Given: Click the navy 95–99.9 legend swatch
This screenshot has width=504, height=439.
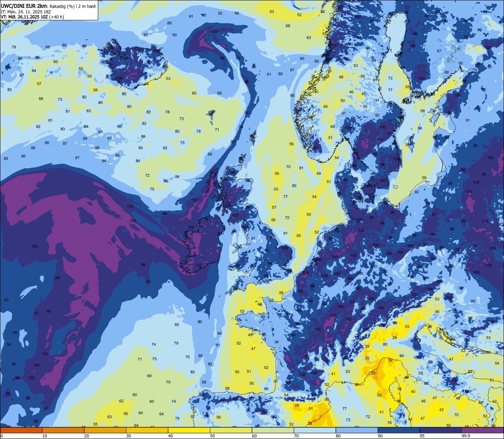Looking at the screenshot, I should pyautogui.click(x=441, y=430).
